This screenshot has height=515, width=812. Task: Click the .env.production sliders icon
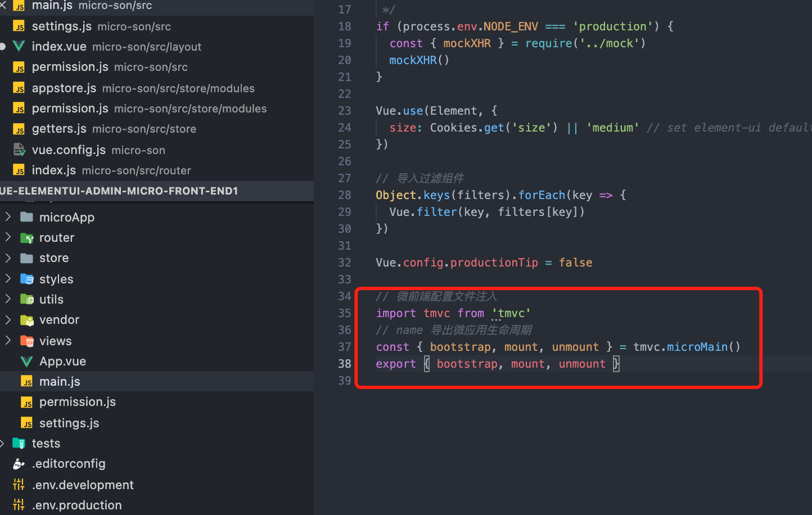(x=19, y=505)
